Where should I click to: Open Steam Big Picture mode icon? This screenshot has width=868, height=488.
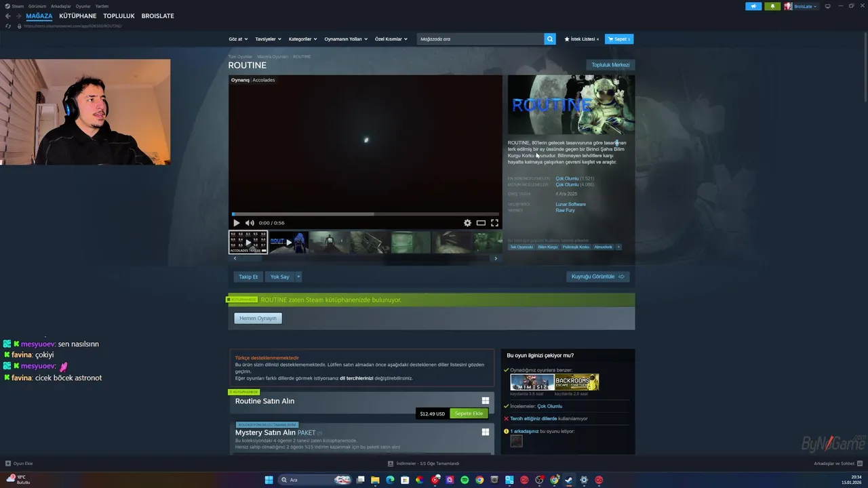(827, 6)
